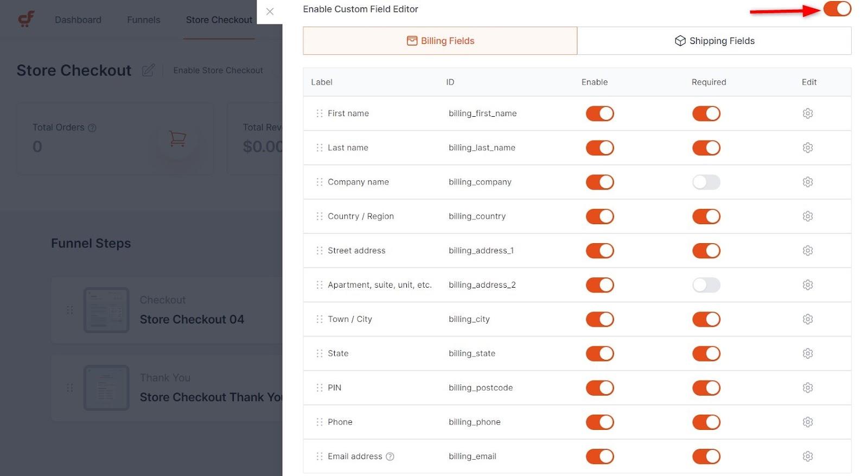
Task: Open settings gear for Company name field
Action: click(807, 182)
